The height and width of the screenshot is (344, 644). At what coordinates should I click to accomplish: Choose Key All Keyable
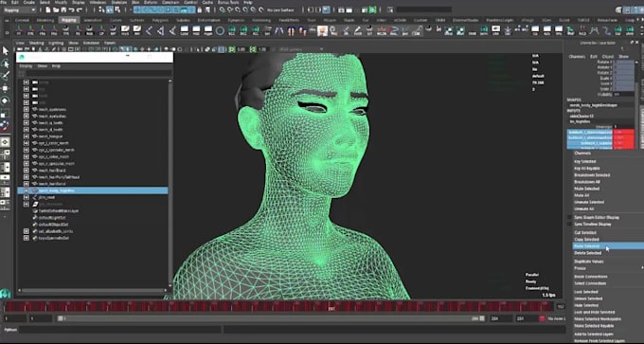[x=587, y=169]
